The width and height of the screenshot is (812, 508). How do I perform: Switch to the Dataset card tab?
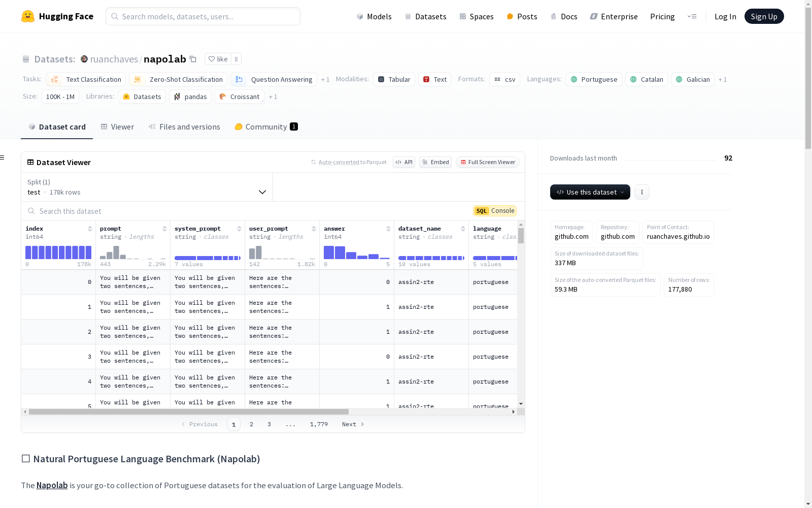[57, 127]
